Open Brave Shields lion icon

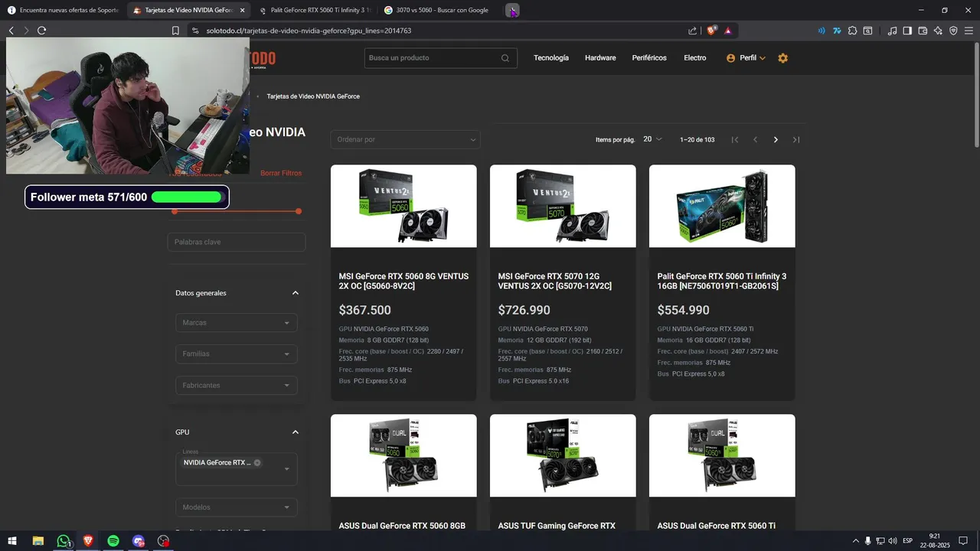point(711,31)
